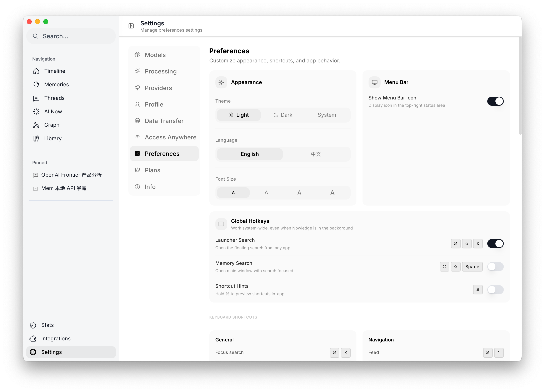Open the Graph view in the sidebar

pyautogui.click(x=52, y=125)
